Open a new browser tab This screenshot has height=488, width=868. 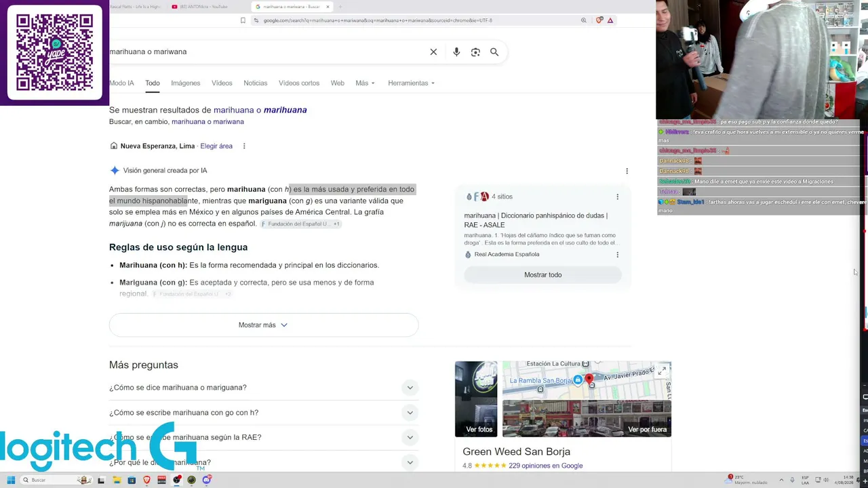tap(340, 7)
